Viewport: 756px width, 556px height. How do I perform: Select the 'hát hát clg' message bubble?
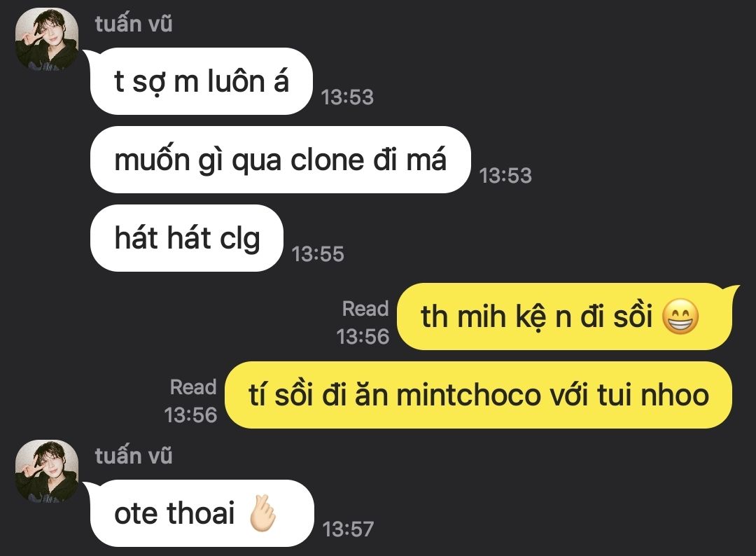[x=187, y=237]
